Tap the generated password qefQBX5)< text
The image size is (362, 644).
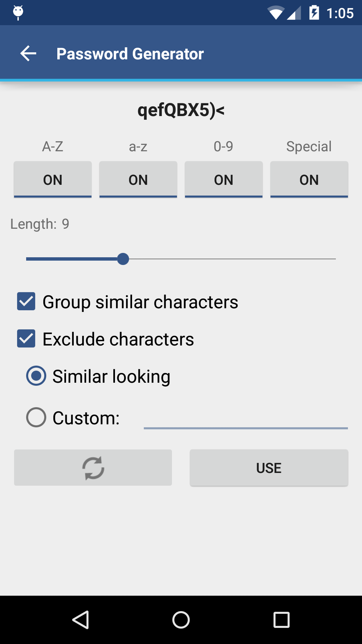181,110
